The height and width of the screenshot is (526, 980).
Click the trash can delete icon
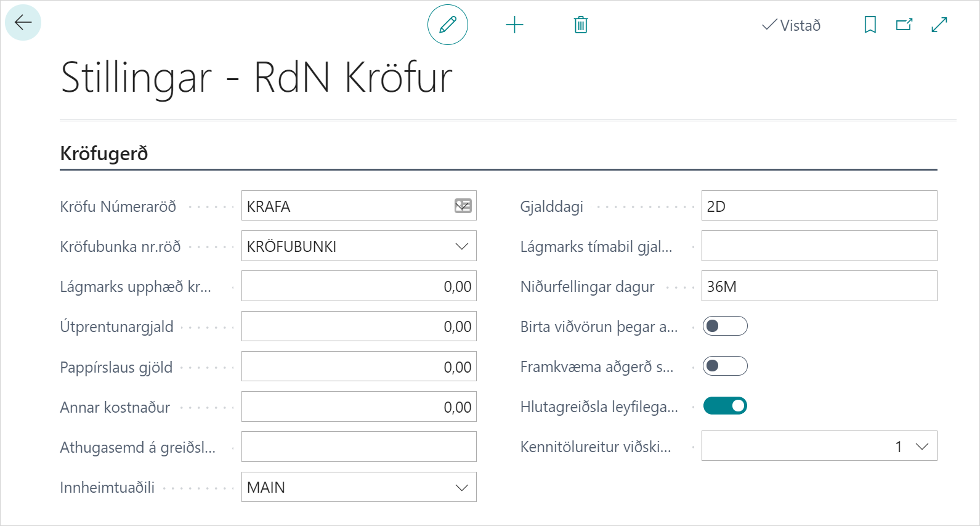580,25
